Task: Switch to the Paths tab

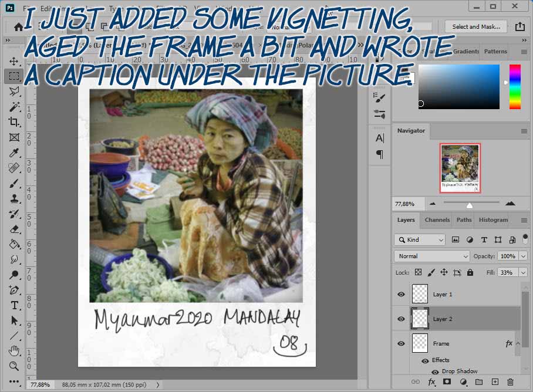Action: coord(464,220)
